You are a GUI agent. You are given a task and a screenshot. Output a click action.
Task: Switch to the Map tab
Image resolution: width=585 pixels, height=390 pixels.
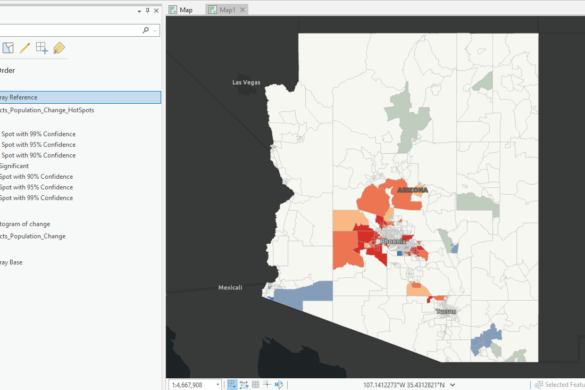click(x=181, y=10)
